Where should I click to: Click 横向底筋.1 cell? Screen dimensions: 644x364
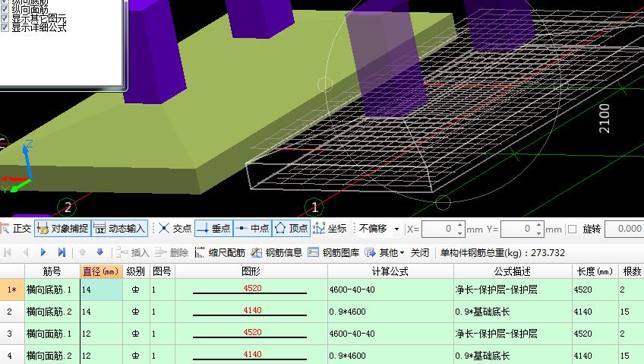52,290
